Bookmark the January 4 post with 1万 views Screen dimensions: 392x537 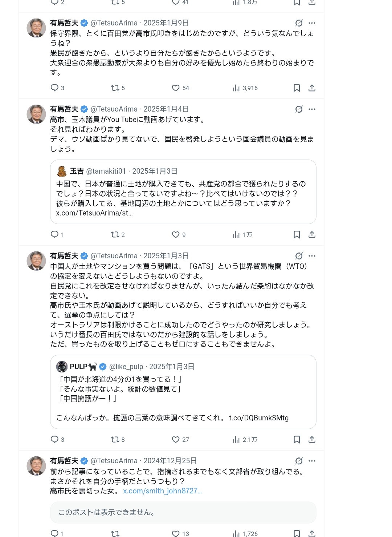pyautogui.click(x=297, y=235)
